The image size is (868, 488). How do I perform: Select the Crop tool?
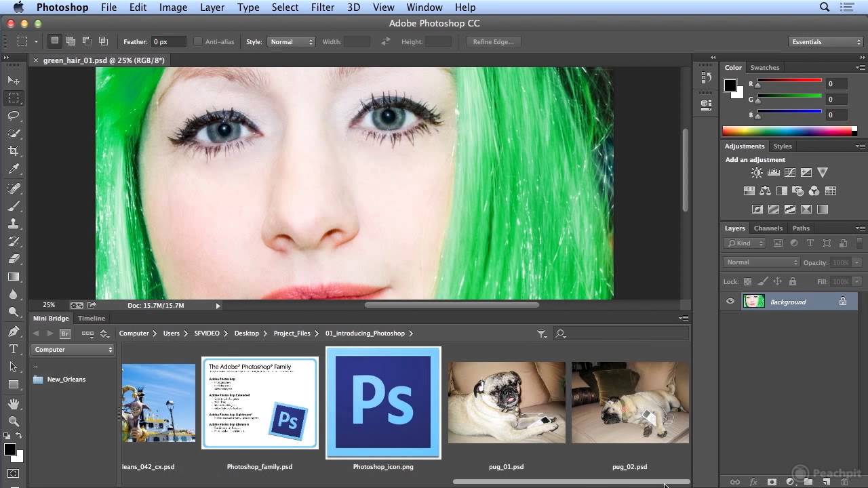[x=13, y=151]
